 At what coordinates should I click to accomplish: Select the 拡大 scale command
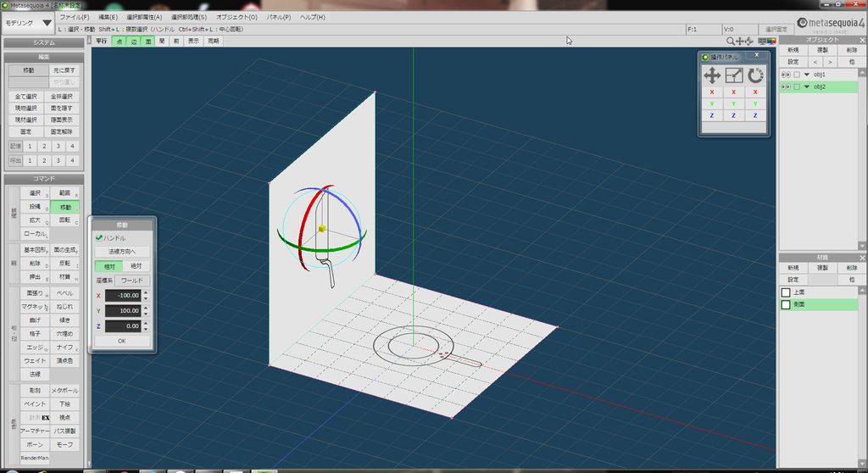point(35,220)
